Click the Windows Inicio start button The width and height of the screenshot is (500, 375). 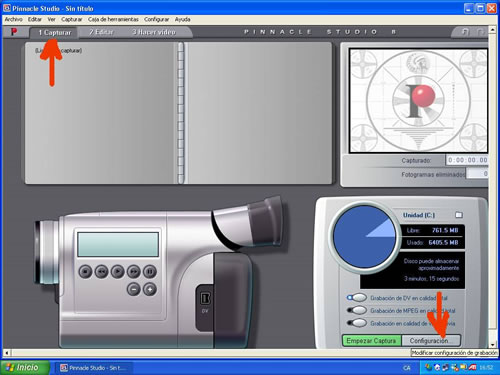(24, 367)
